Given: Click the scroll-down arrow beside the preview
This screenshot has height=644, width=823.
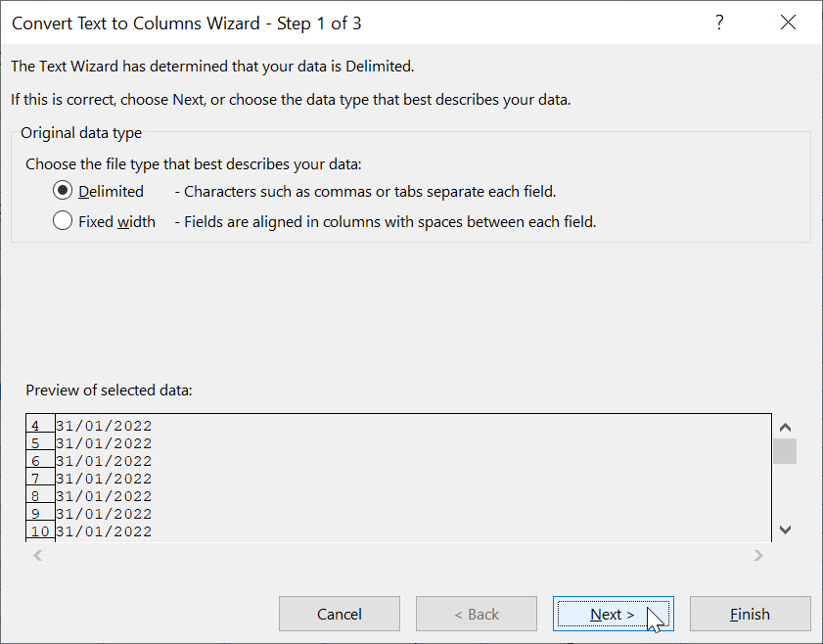Looking at the screenshot, I should click(x=785, y=529).
